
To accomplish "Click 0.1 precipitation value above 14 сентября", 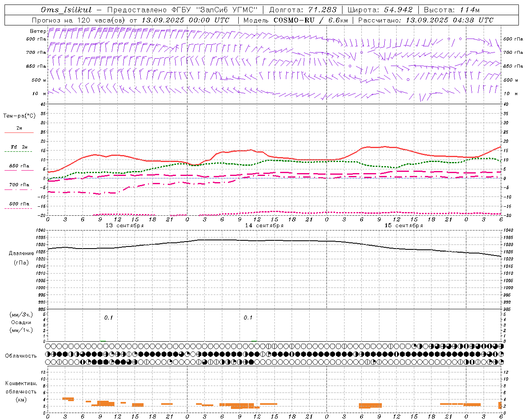I will [x=248, y=317].
